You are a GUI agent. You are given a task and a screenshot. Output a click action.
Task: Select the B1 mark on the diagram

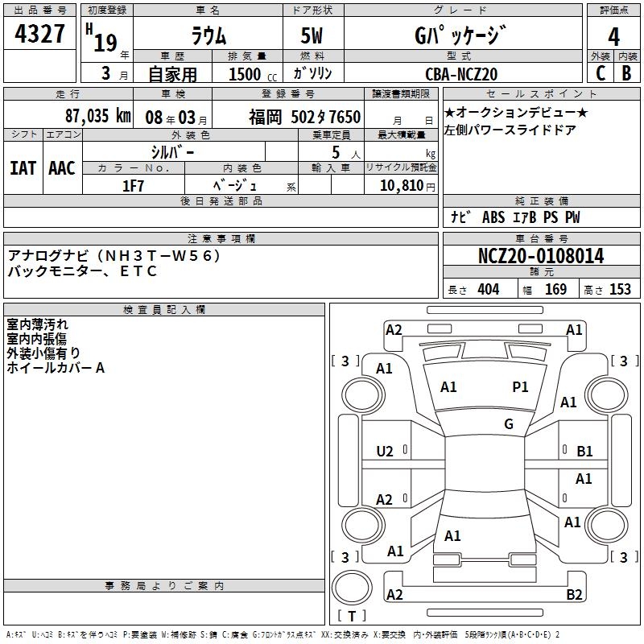584,452
